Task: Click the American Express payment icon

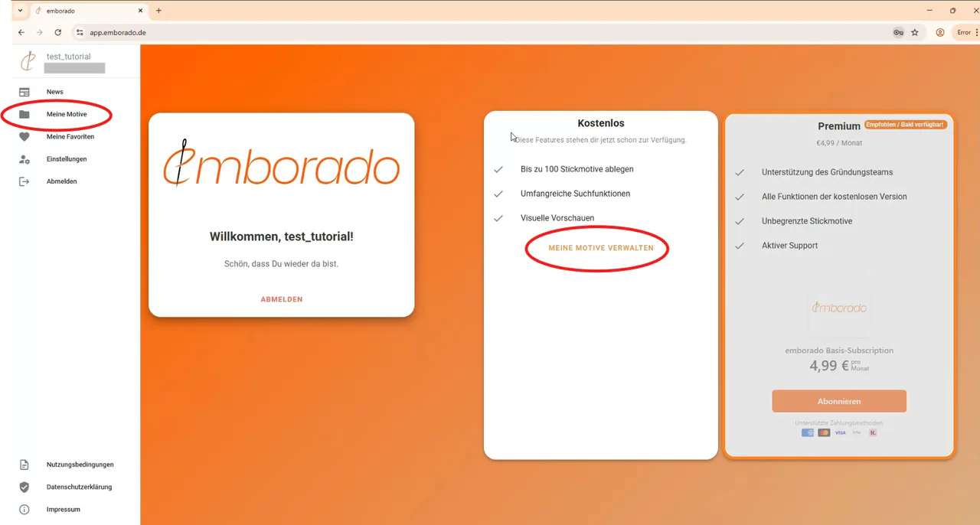Action: pos(808,432)
